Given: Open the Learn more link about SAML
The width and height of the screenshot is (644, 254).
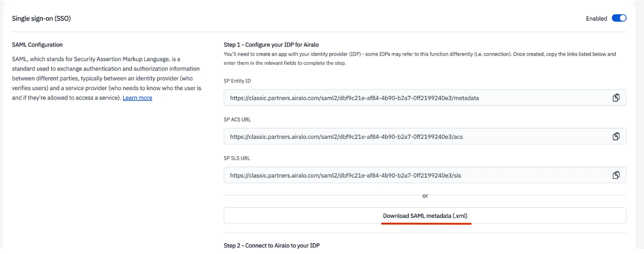Looking at the screenshot, I should [137, 98].
